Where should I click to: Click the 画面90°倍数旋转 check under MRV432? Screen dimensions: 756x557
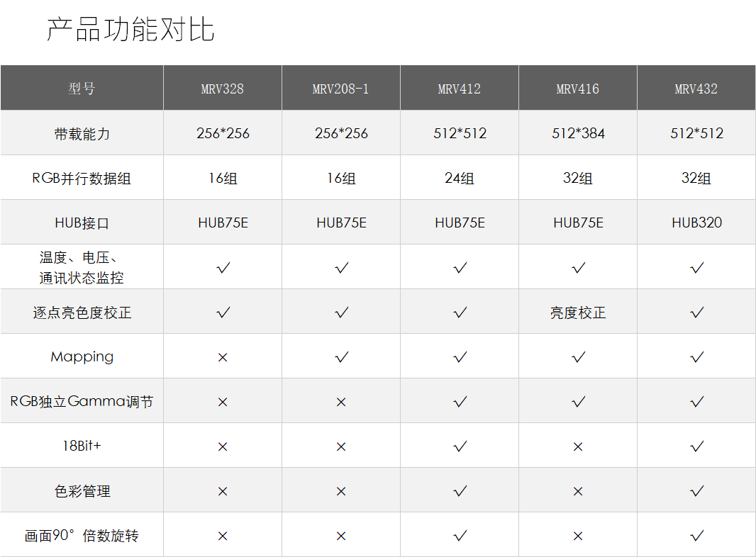(x=697, y=535)
